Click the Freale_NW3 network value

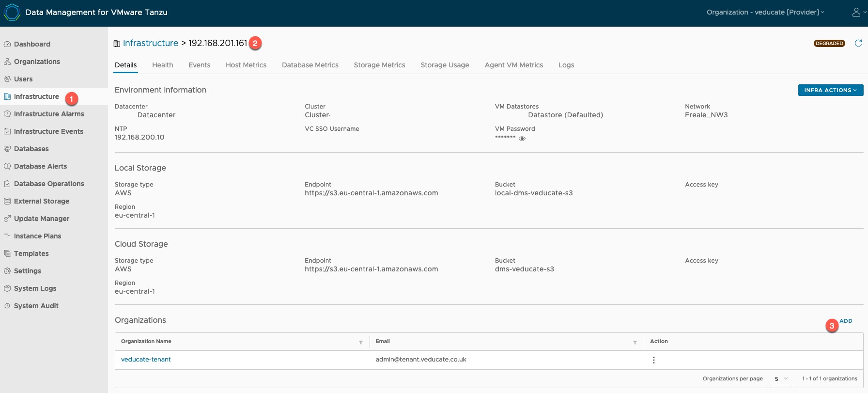pos(706,115)
